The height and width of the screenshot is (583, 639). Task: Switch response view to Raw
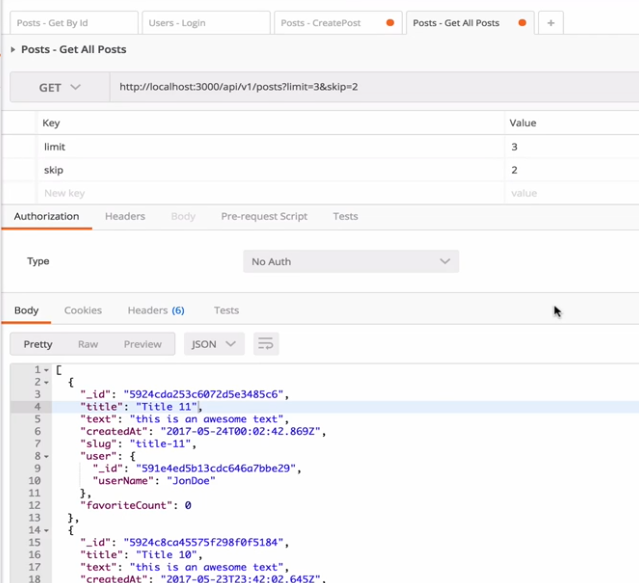coord(88,344)
